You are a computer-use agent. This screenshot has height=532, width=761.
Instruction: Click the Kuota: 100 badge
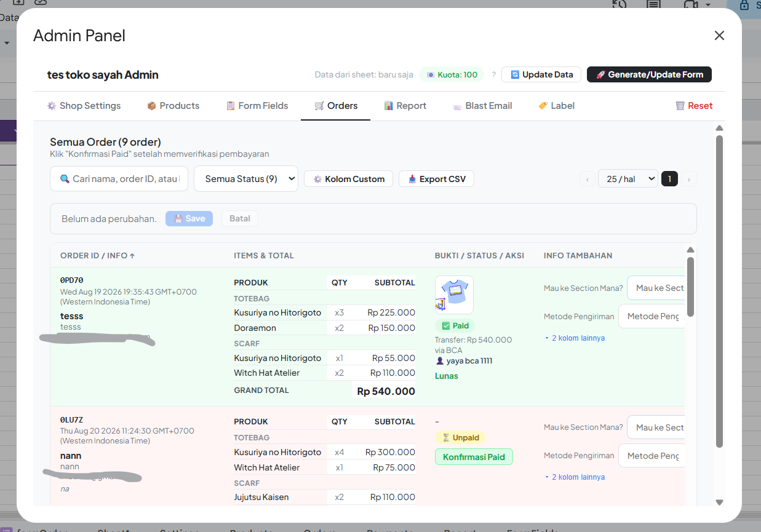[452, 74]
